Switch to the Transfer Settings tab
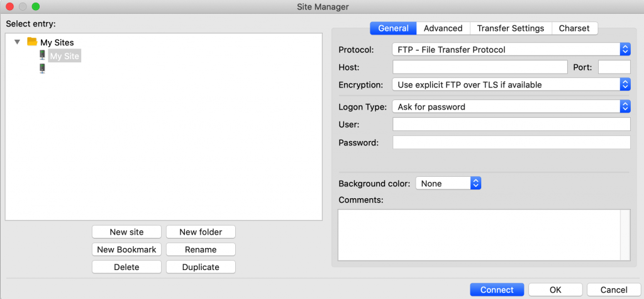The image size is (644, 299). point(510,28)
